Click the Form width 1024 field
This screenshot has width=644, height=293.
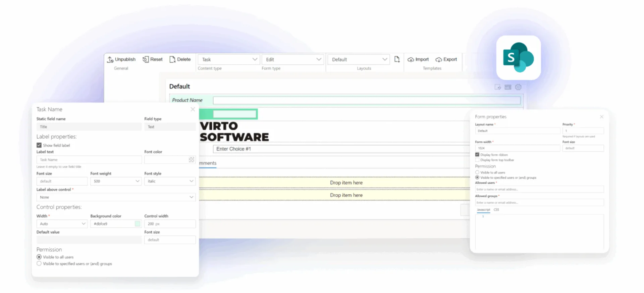pyautogui.click(x=518, y=148)
